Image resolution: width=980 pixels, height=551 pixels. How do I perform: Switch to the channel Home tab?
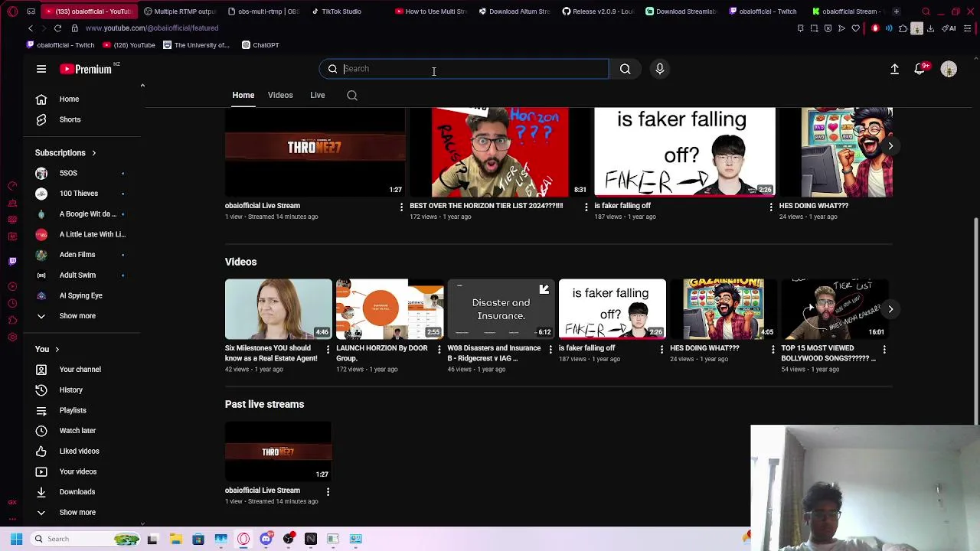[x=243, y=96]
